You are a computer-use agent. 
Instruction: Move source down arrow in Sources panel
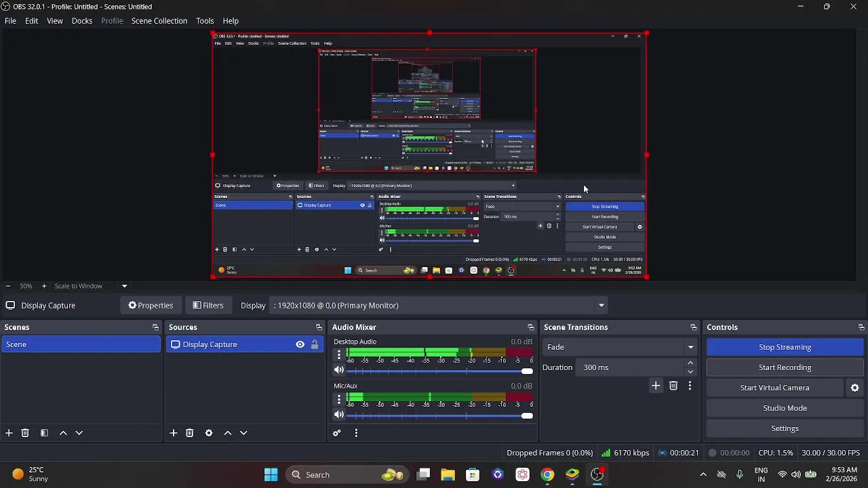[x=243, y=433]
